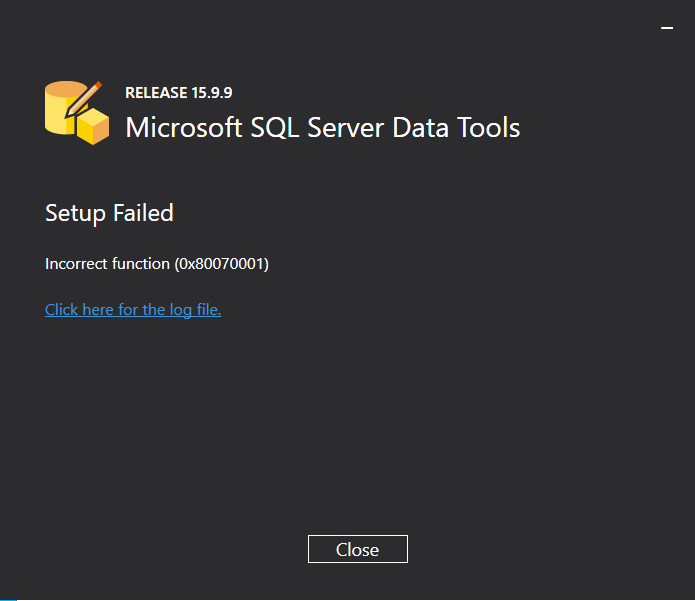Image resolution: width=695 pixels, height=601 pixels.
Task: Click the database cylinder in the logo
Action: [60, 107]
